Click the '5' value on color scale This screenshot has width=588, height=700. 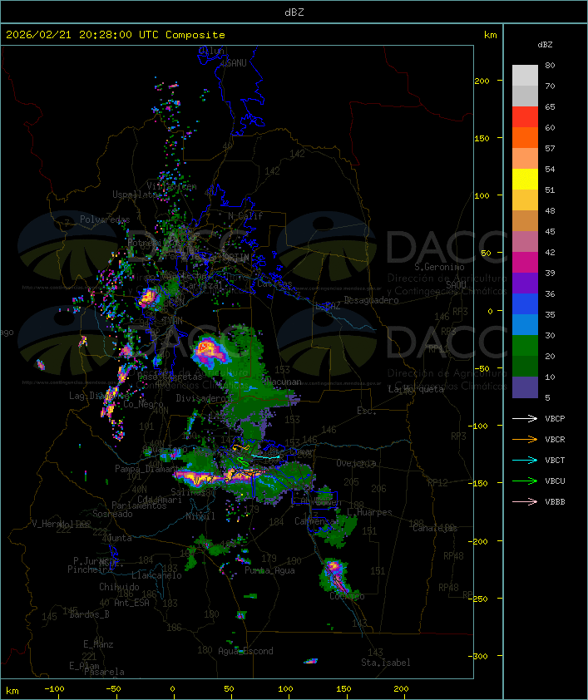coord(547,397)
